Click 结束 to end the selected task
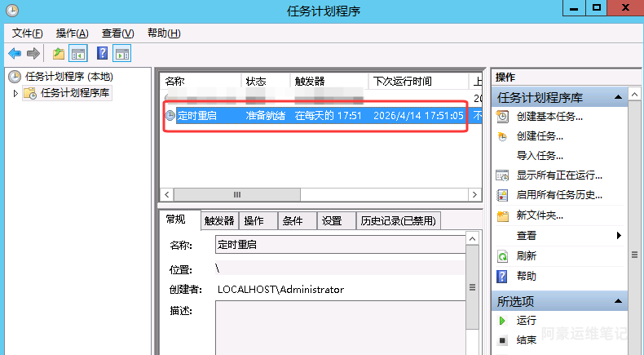Image resolution: width=644 pixels, height=355 pixels. (526, 340)
